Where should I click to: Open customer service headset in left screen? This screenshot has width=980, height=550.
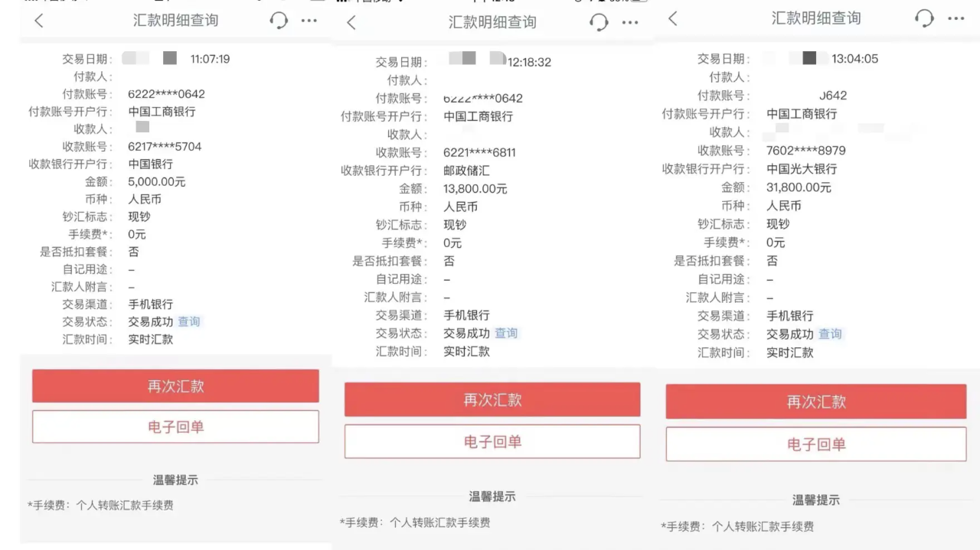click(x=279, y=21)
